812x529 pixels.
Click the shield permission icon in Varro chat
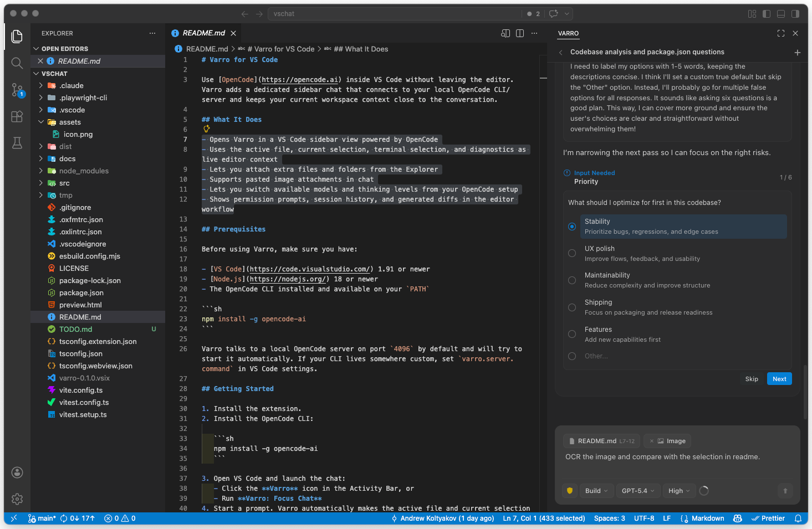coord(569,490)
